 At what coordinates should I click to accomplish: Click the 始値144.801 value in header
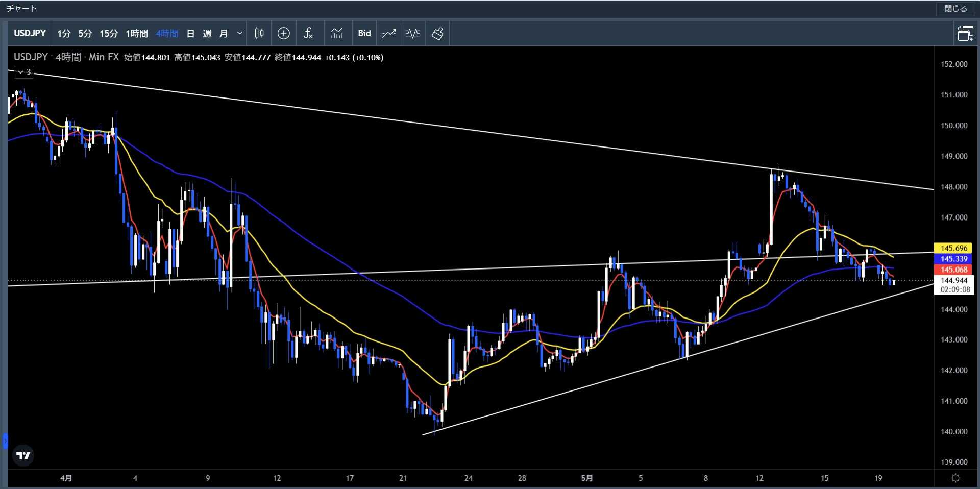click(147, 58)
